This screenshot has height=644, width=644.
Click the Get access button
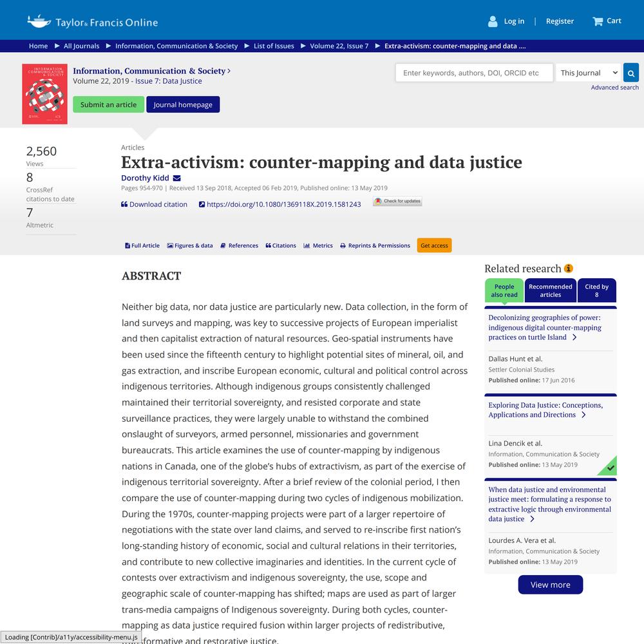pyautogui.click(x=434, y=245)
